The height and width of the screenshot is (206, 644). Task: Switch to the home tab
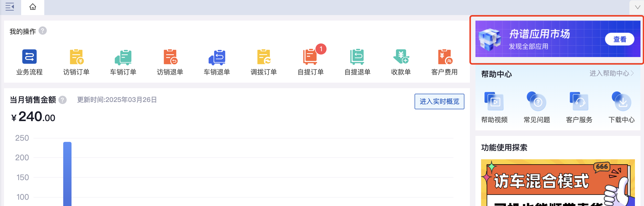click(33, 7)
